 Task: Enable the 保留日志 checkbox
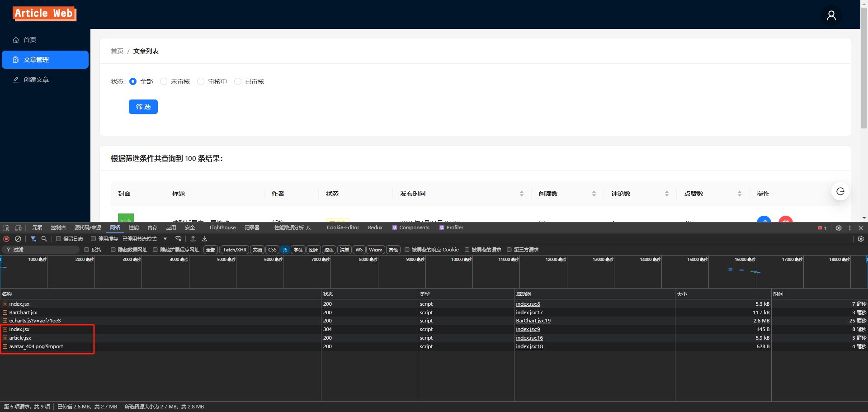[x=58, y=239]
